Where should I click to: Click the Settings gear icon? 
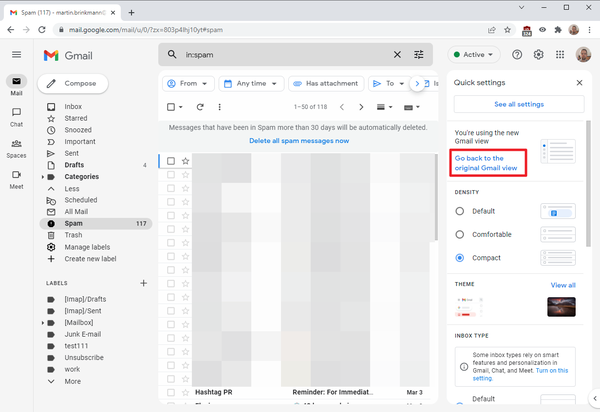point(538,55)
